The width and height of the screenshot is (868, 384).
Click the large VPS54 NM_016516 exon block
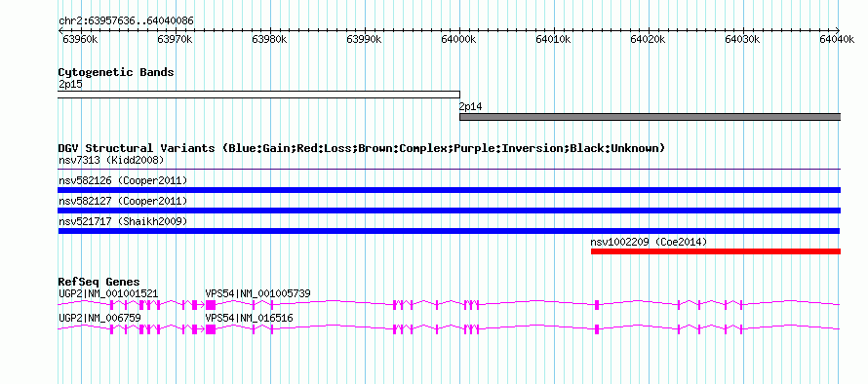(x=211, y=329)
